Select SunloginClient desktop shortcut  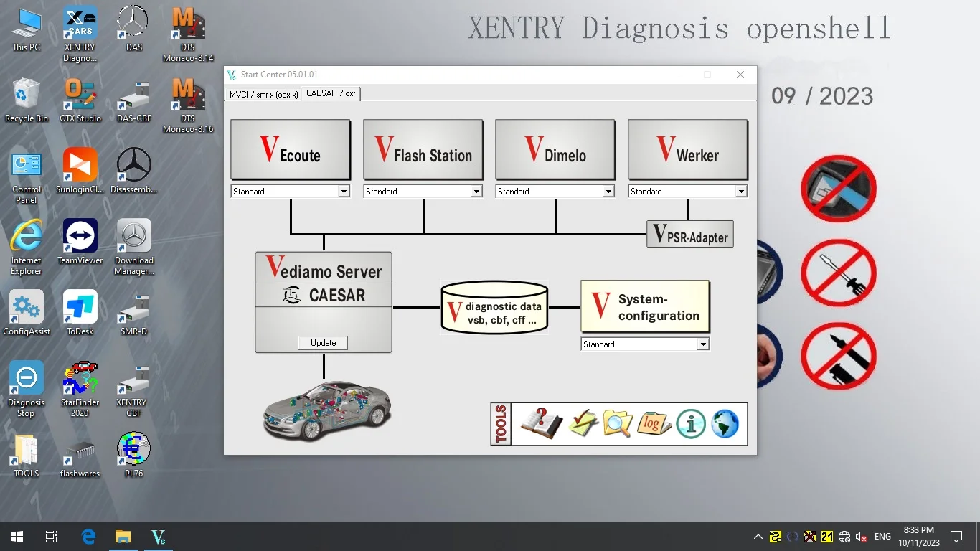click(80, 171)
